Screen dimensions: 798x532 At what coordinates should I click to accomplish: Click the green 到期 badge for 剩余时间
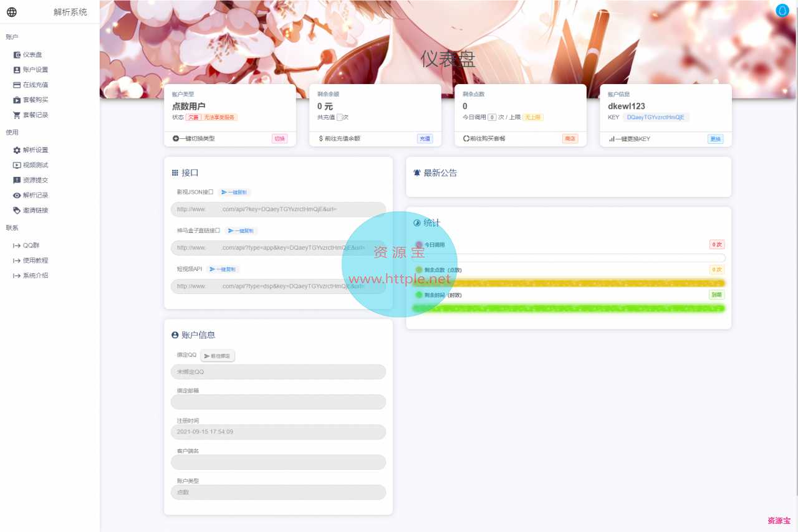[717, 295]
